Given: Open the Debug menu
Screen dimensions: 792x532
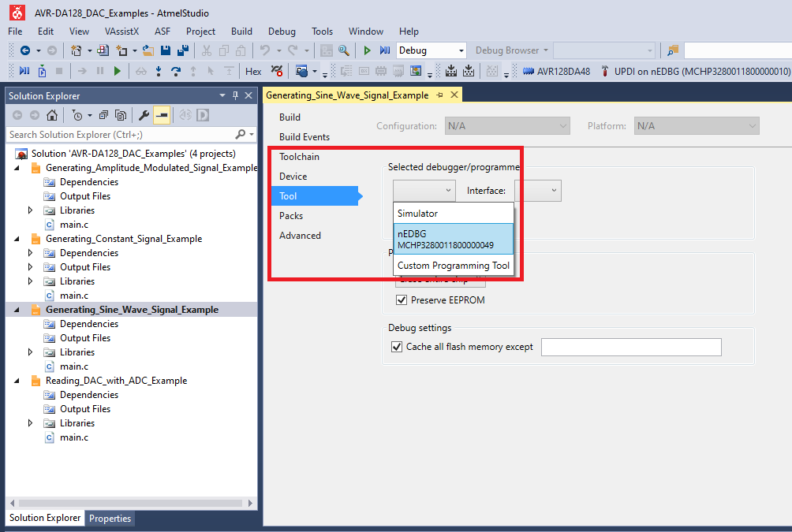Looking at the screenshot, I should click(x=282, y=32).
